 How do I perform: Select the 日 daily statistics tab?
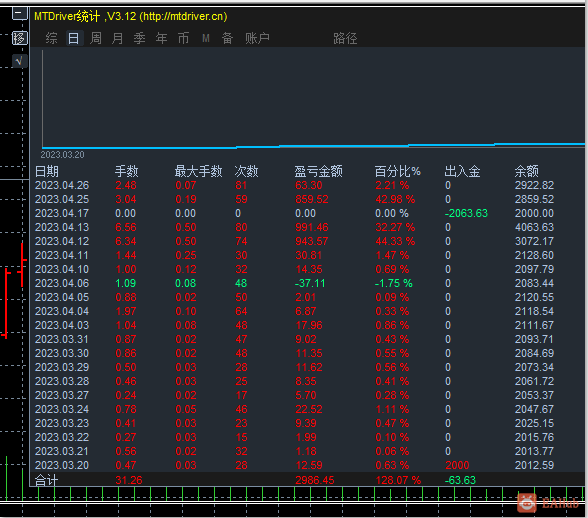pos(74,38)
